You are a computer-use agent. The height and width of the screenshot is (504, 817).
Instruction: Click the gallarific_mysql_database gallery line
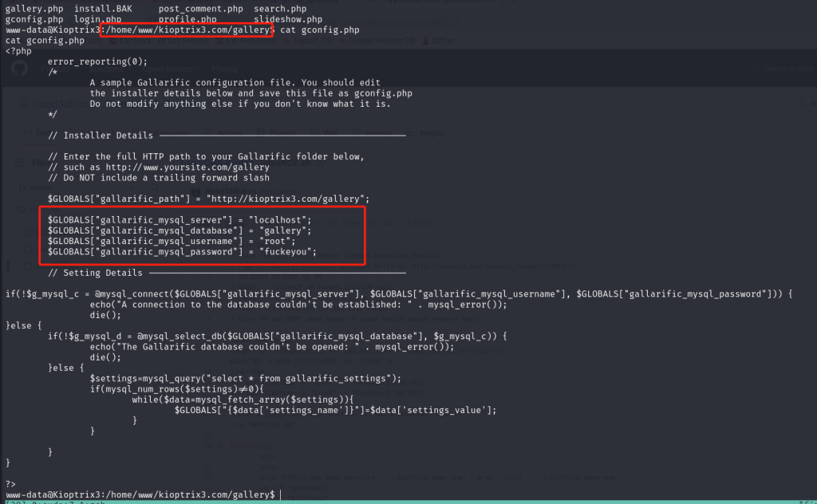coord(180,230)
